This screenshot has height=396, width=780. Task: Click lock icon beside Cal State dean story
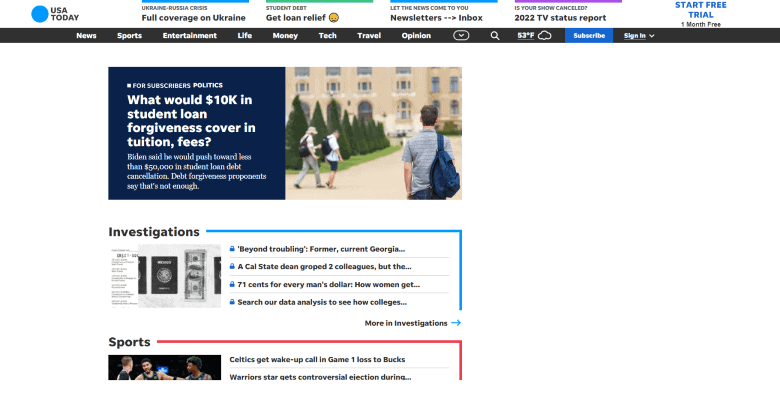[x=232, y=266]
